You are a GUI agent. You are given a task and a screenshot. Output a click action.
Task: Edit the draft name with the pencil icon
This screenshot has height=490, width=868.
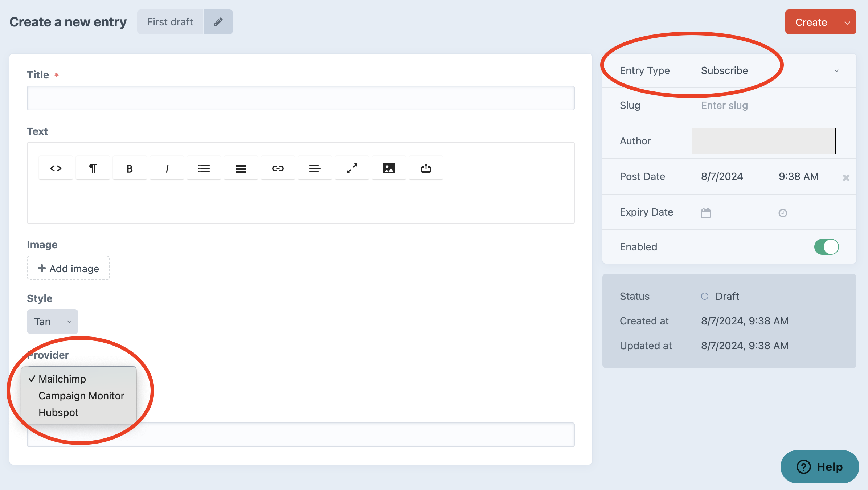click(x=218, y=22)
